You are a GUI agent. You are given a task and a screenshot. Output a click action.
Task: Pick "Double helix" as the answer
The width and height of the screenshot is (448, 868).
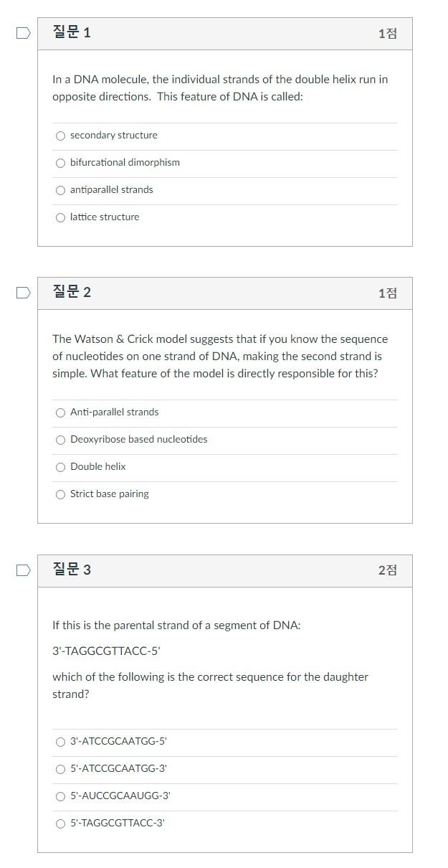click(x=61, y=467)
